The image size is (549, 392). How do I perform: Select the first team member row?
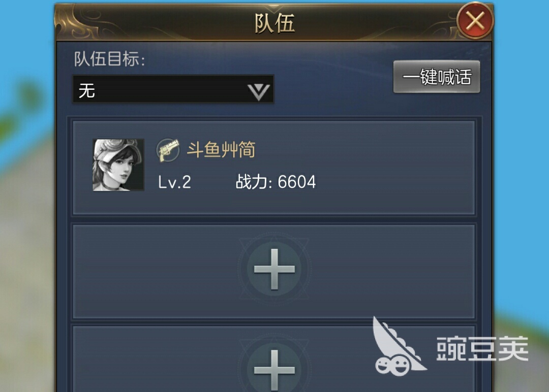[x=274, y=168]
